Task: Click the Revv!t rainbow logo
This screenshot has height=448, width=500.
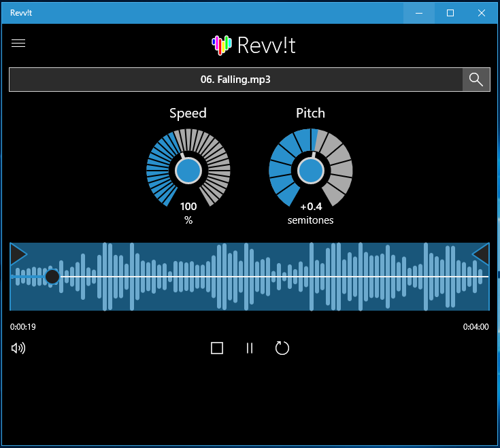Action: coord(222,45)
